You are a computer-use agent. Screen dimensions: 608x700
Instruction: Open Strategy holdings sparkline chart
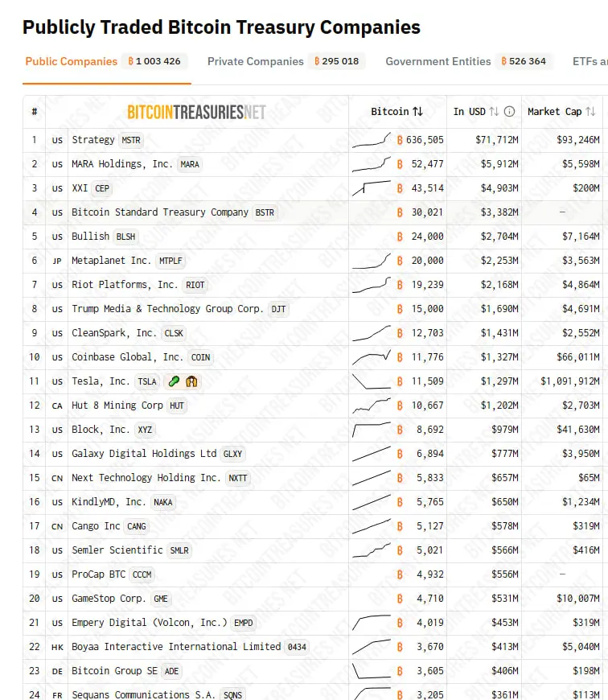(x=371, y=140)
